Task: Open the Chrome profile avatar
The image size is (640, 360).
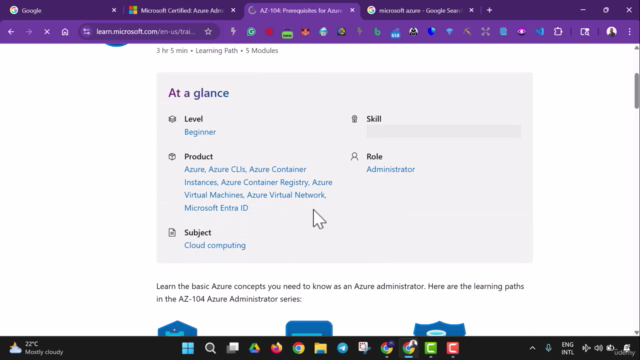Action: click(x=611, y=31)
